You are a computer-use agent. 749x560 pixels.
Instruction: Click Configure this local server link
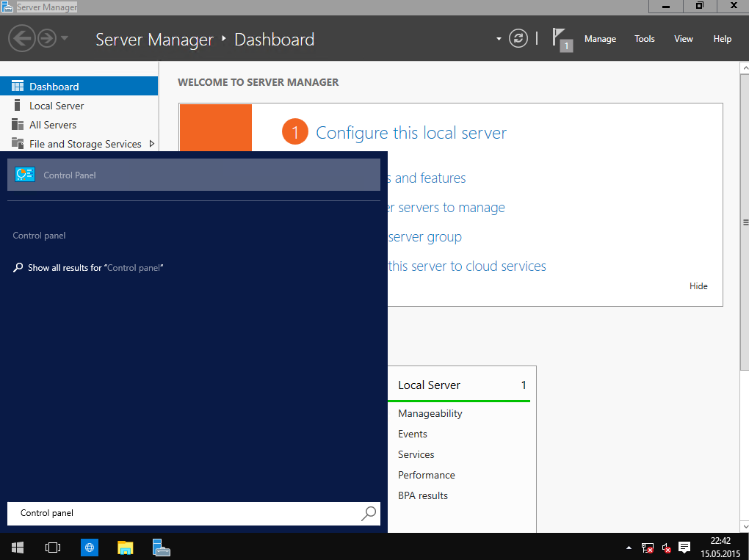point(411,133)
